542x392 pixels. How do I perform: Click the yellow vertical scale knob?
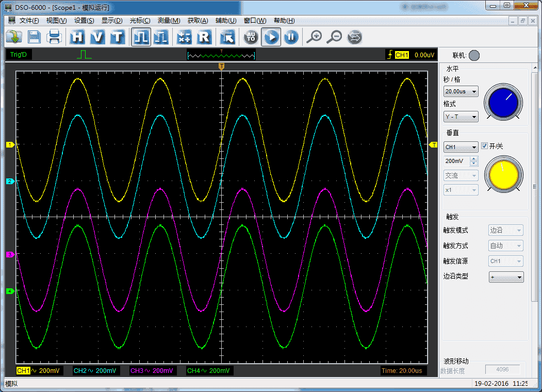point(503,175)
